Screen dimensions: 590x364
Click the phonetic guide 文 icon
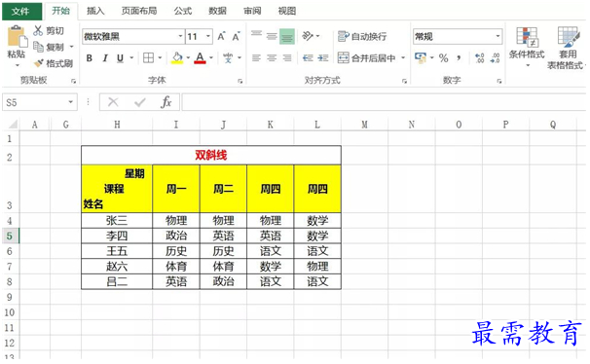pyautogui.click(x=228, y=57)
